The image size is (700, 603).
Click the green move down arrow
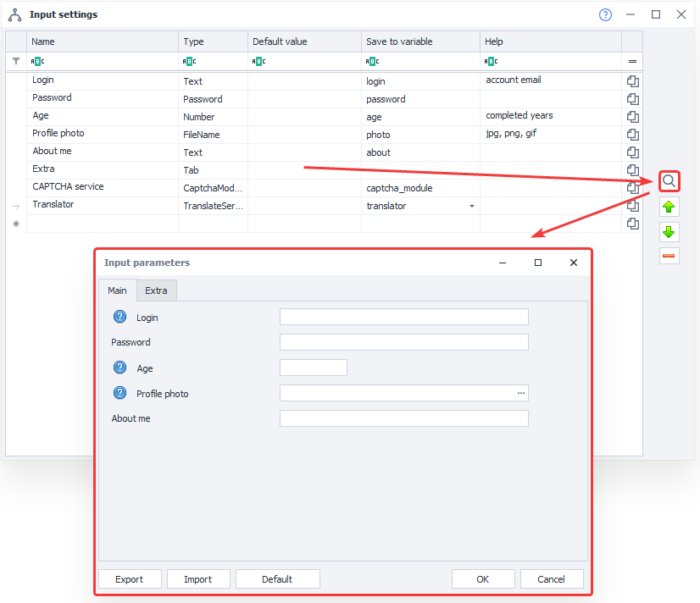(669, 231)
